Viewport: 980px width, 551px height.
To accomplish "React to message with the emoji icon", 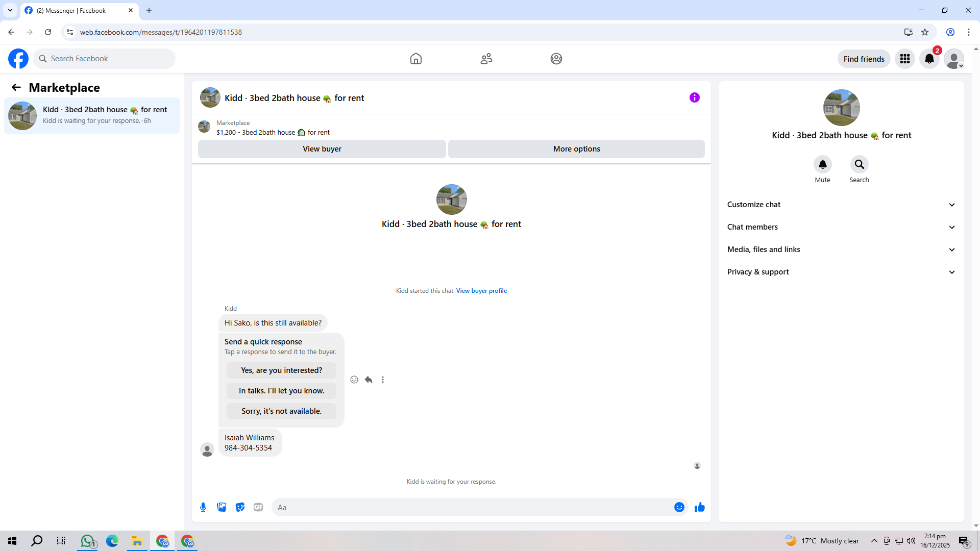I will click(354, 380).
